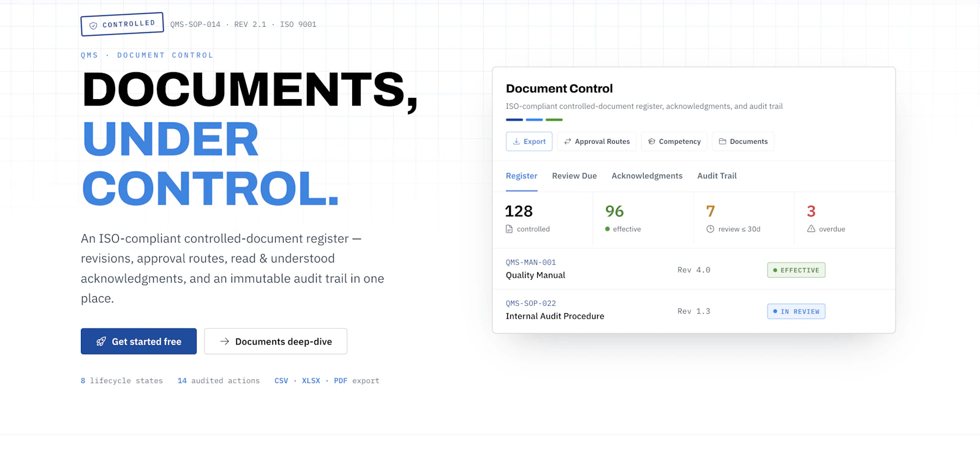Open the Register tab
This screenshot has height=451, width=980.
point(521,176)
